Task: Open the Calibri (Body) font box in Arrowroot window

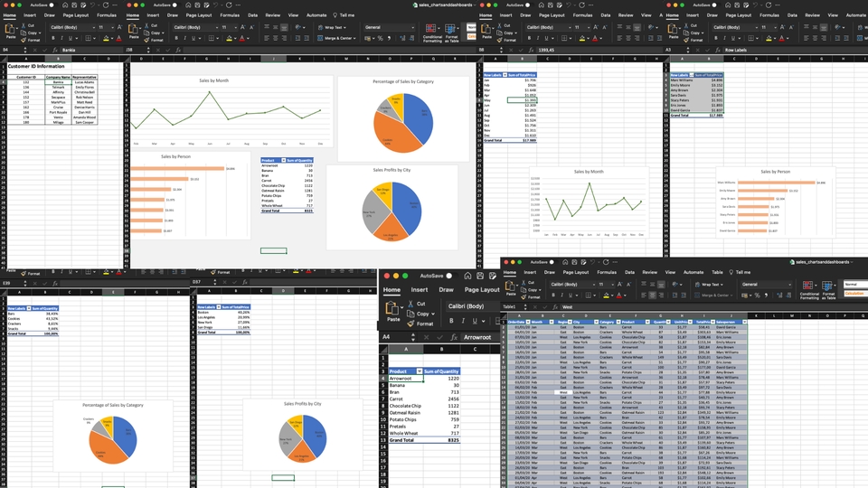Action: (471, 306)
